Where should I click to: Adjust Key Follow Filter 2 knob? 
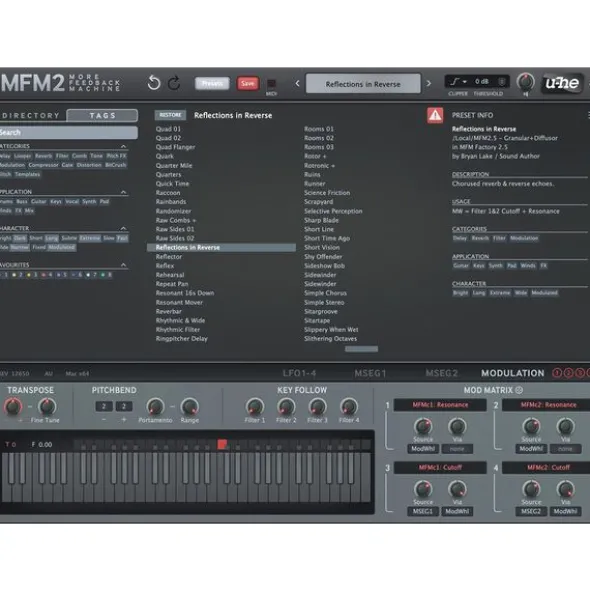286,407
